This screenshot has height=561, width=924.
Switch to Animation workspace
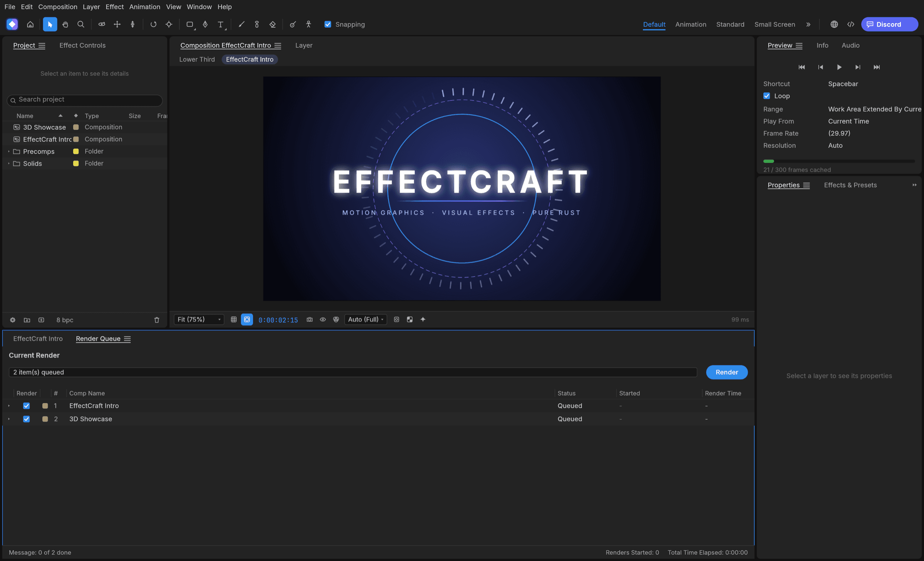click(691, 24)
